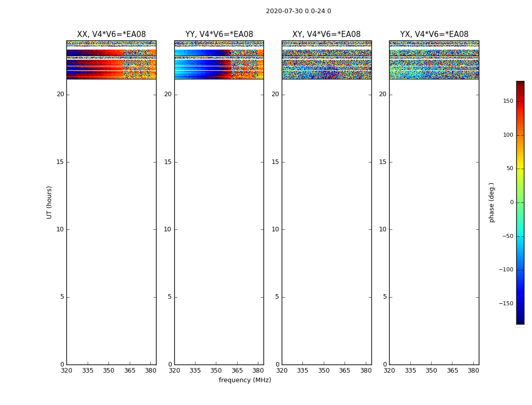Click the −100 tick label on colorbar
The image size is (532, 405).
pos(506,270)
